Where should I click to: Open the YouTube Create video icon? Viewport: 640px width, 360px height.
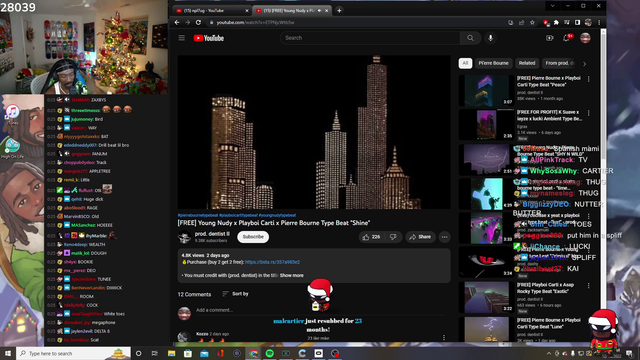(x=550, y=38)
